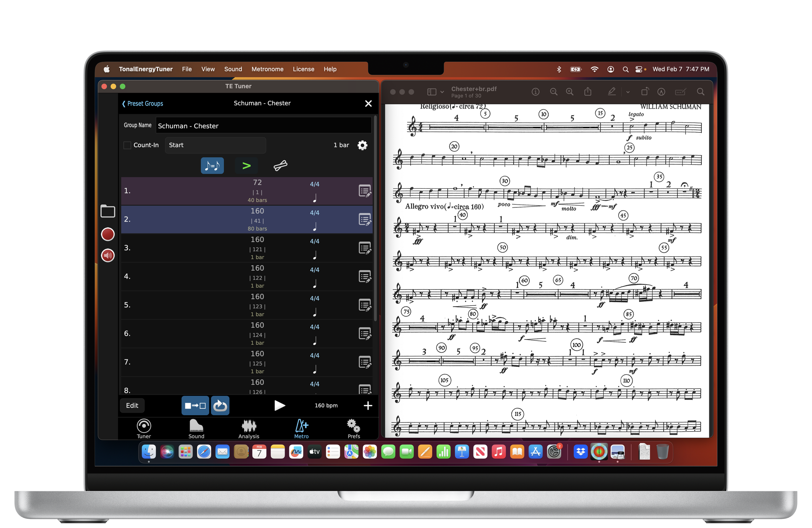
Task: Open the Preview form filling tool
Action: tap(681, 92)
